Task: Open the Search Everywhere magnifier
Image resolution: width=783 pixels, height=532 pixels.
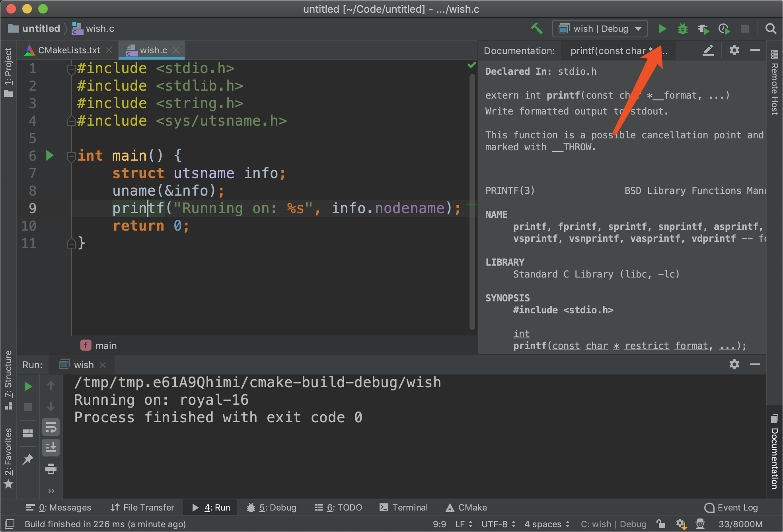Action: coord(771,29)
